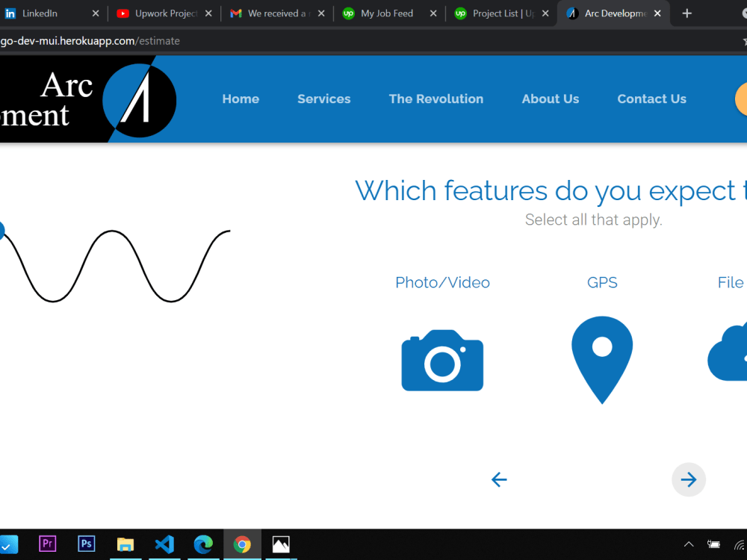Screen dimensions: 747x560
Task: Select the File cloud icon
Action: pos(728,352)
